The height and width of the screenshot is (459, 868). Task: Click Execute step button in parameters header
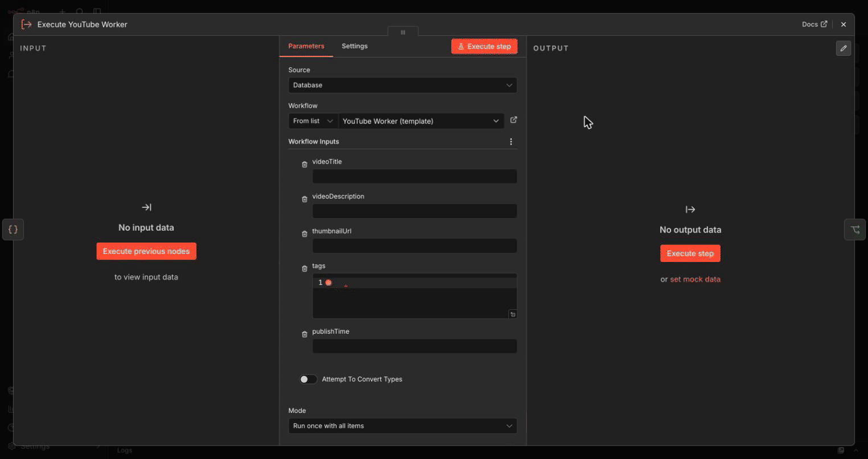(484, 47)
